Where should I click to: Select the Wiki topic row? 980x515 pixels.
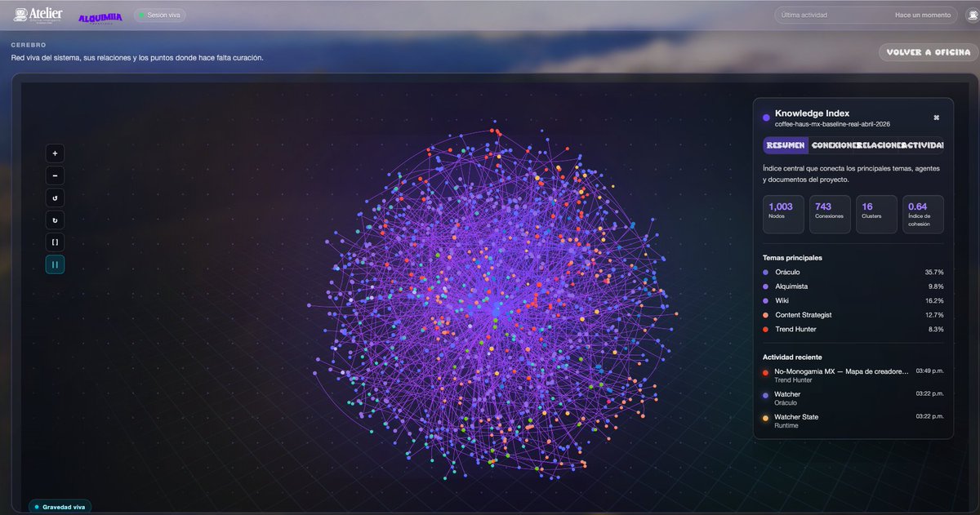(x=853, y=300)
